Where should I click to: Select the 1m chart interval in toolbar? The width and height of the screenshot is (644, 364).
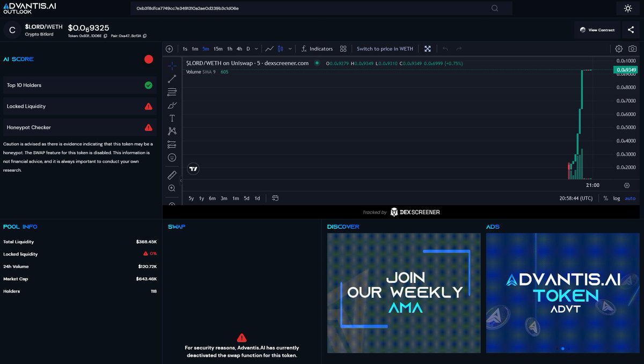point(195,49)
